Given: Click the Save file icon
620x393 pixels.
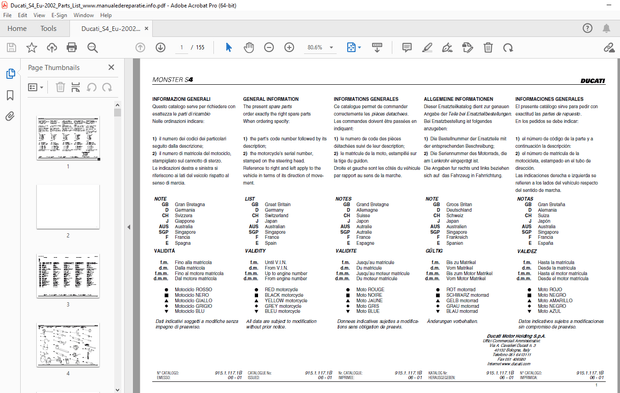Looking at the screenshot, I should [11, 48].
